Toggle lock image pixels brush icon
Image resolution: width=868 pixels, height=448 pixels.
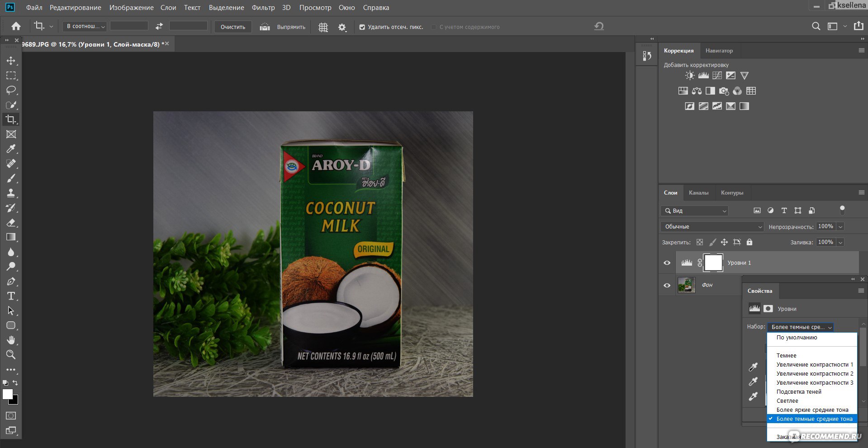712,242
